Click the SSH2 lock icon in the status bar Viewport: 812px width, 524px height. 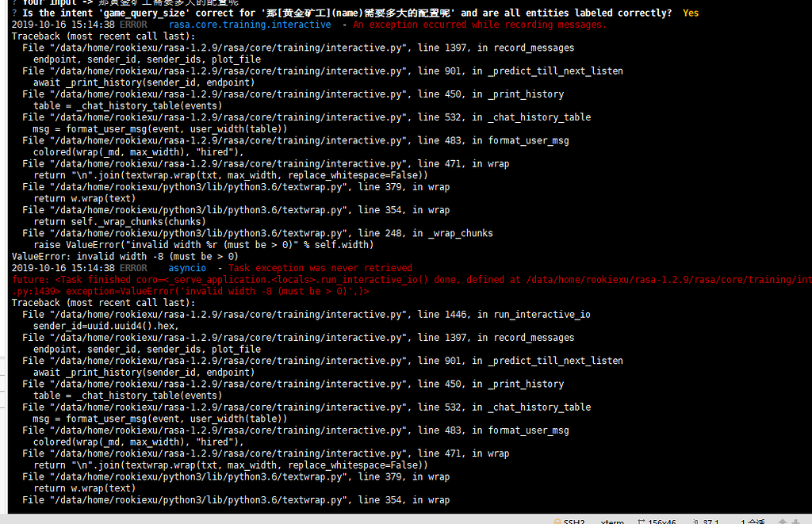tap(557, 521)
